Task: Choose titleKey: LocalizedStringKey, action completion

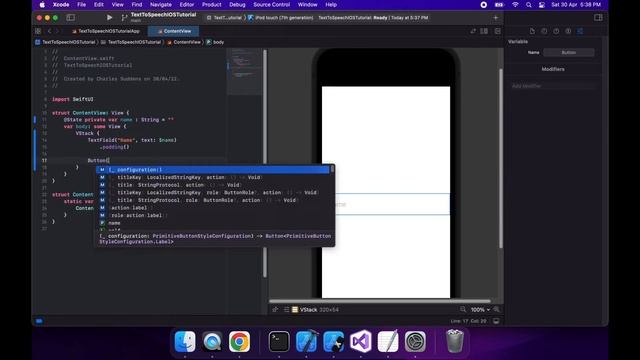Action: tap(213, 178)
